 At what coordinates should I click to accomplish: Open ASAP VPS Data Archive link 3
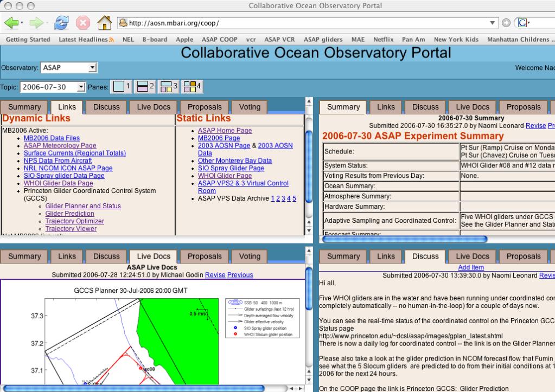(283, 198)
